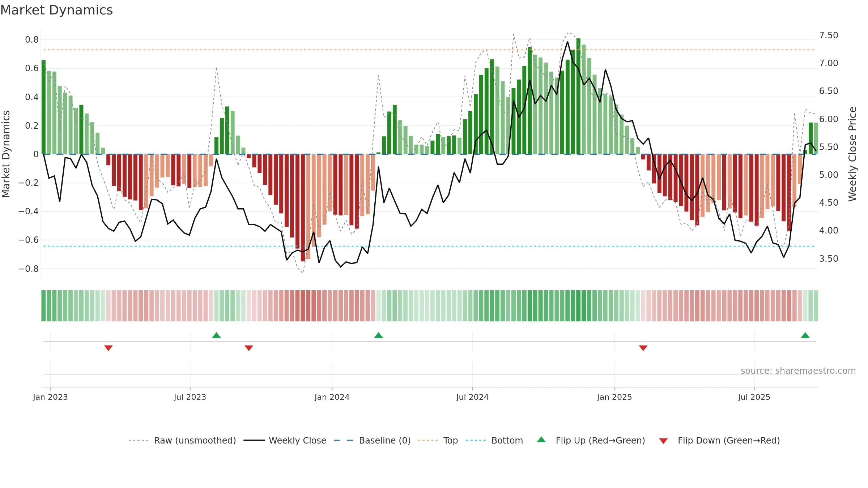Click the 3.50 price axis value
868x488 pixels.
[x=829, y=258]
